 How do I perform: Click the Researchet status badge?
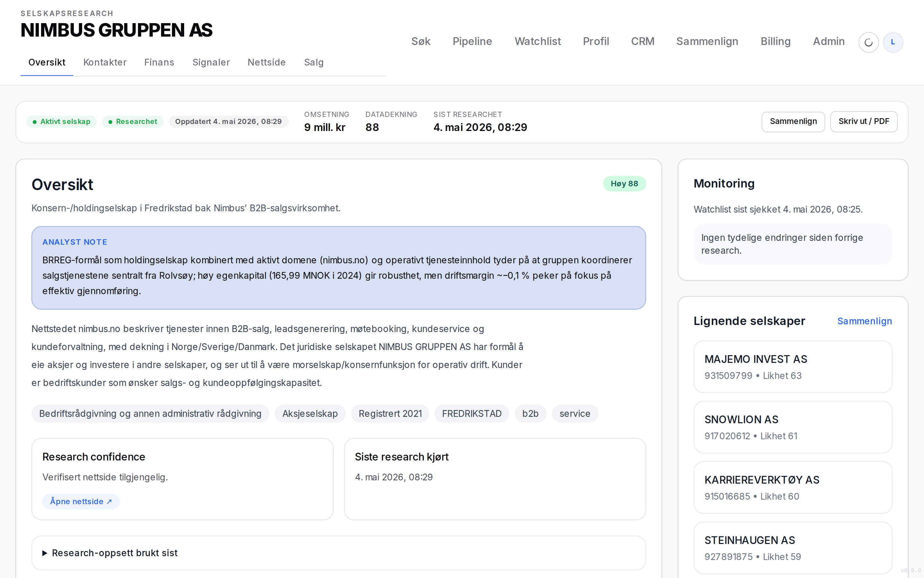click(133, 122)
